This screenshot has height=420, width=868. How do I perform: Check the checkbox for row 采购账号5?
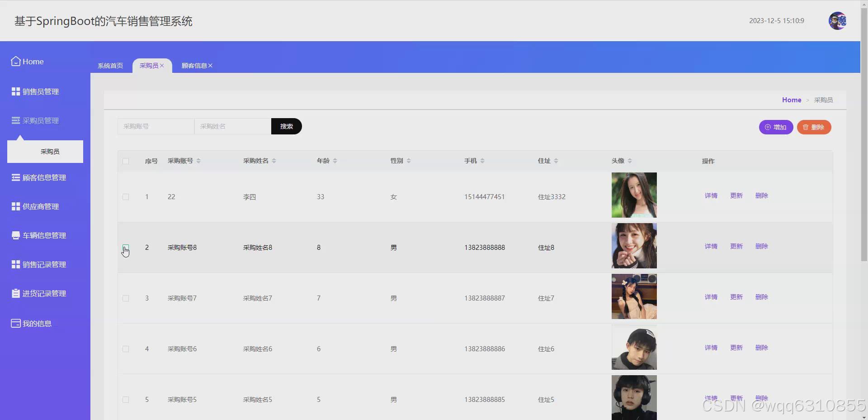click(126, 400)
